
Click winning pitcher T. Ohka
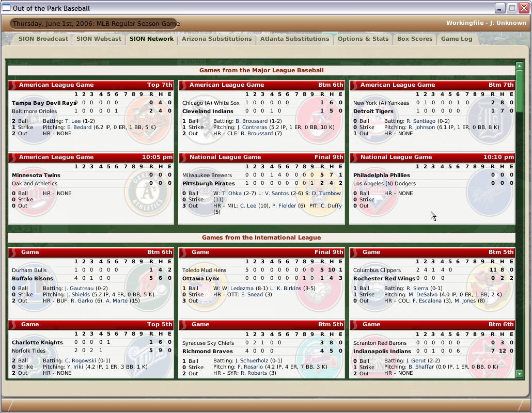click(x=232, y=193)
